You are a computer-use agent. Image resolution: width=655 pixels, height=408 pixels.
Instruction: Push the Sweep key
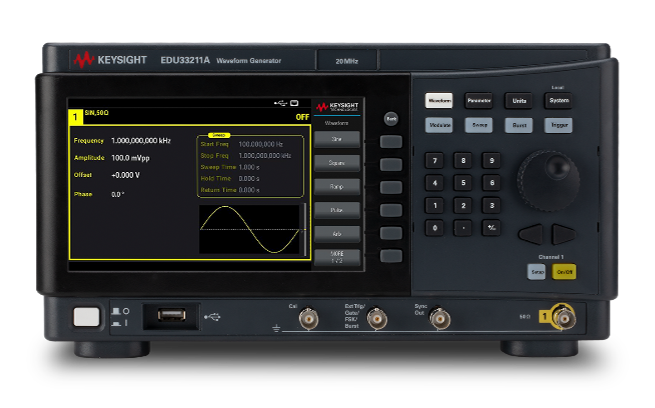pyautogui.click(x=479, y=125)
